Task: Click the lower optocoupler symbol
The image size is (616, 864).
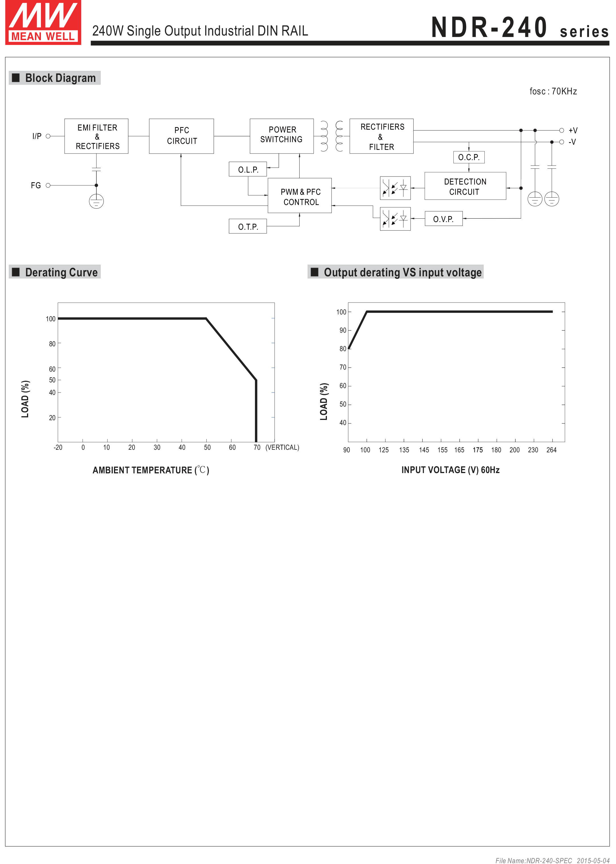Action: pyautogui.click(x=395, y=219)
